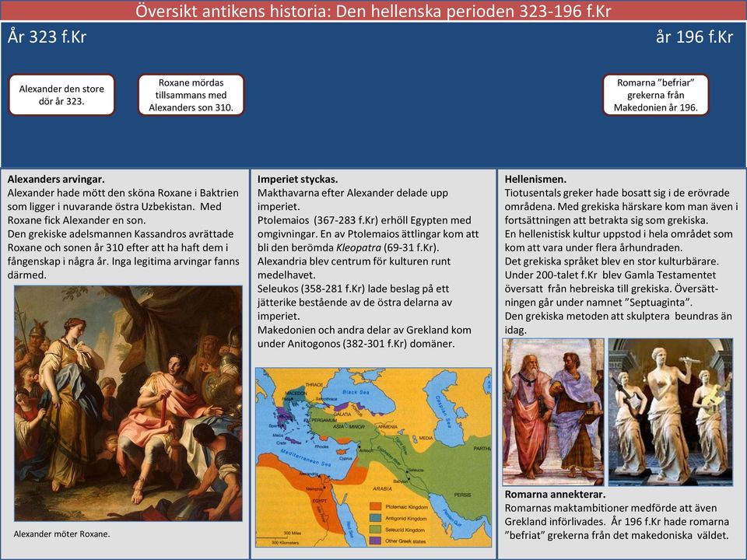
Task: Click the text 'Ptolemaios (367-283 f.Kr)'
Action: click(x=317, y=220)
